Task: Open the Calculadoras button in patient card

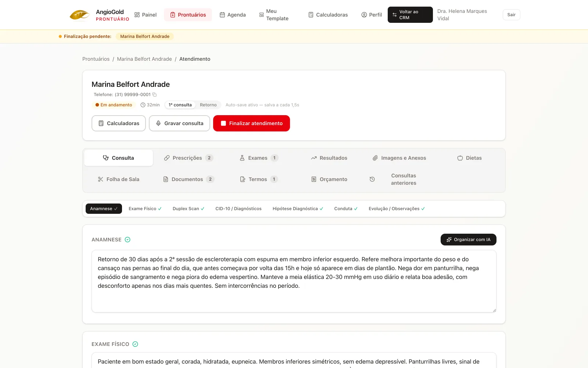Action: coord(119,123)
